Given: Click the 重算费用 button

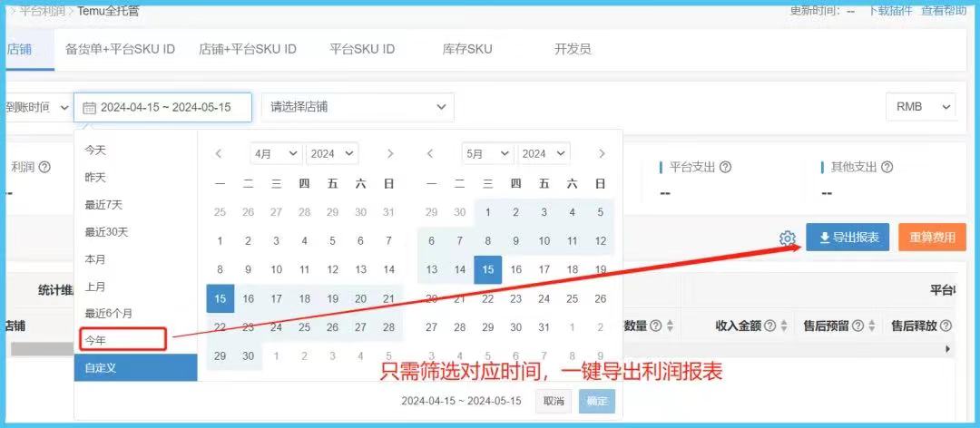Looking at the screenshot, I should click(x=933, y=238).
